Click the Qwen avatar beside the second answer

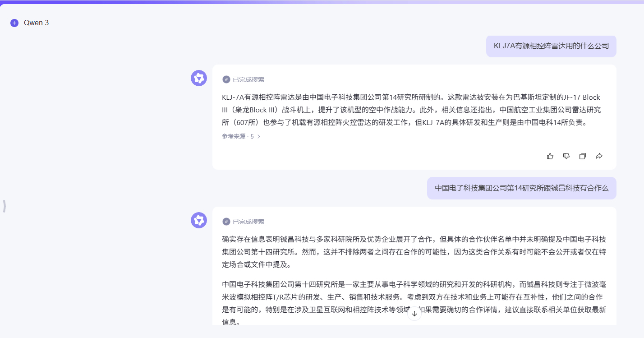click(x=199, y=220)
